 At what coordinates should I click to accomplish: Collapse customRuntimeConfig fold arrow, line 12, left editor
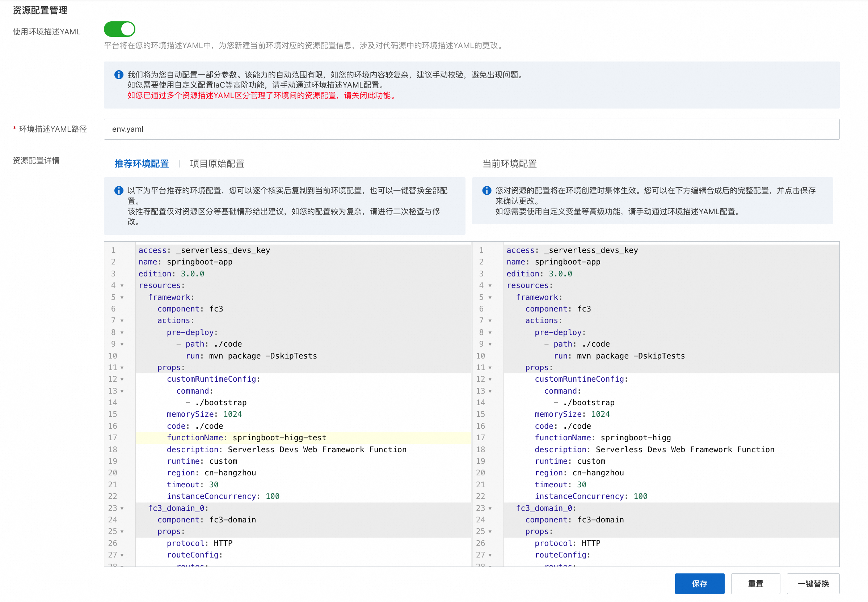(122, 380)
